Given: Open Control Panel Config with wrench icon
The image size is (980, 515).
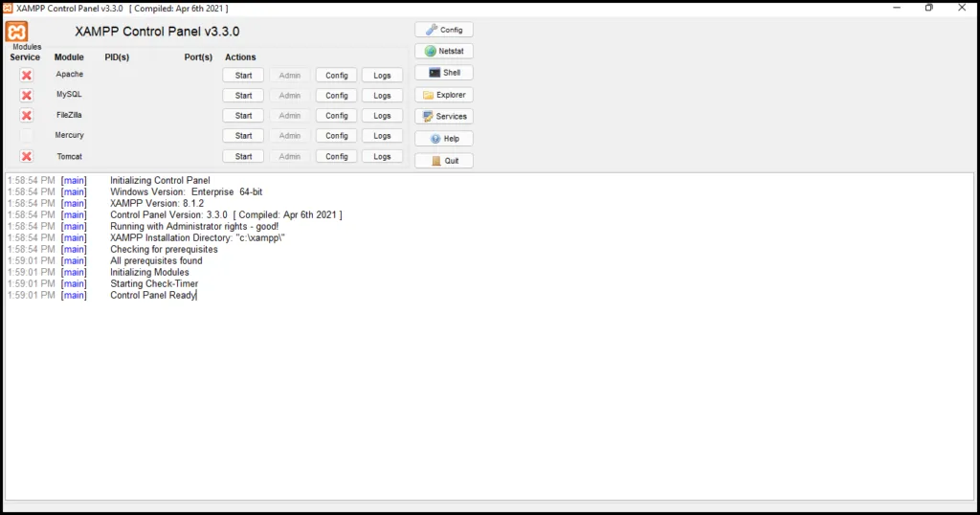Looking at the screenshot, I should (444, 30).
